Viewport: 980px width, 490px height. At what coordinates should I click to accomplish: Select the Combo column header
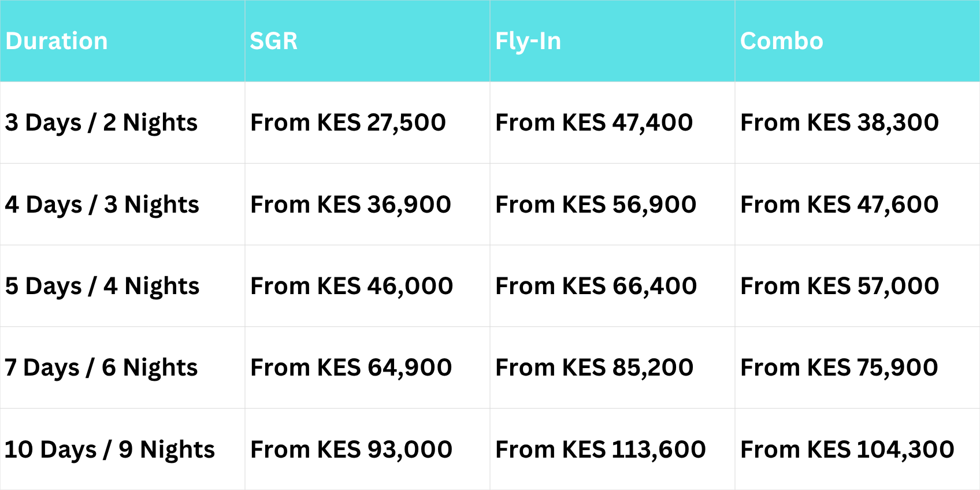point(781,41)
